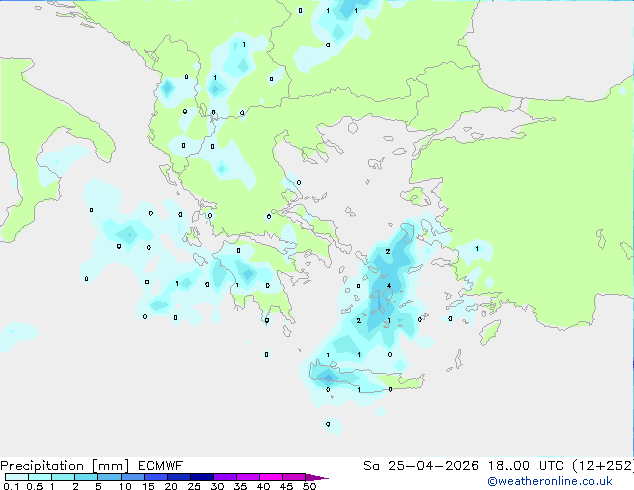The height and width of the screenshot is (490, 634).
Task: Click the date text '25-04-2026'
Action: (x=433, y=466)
